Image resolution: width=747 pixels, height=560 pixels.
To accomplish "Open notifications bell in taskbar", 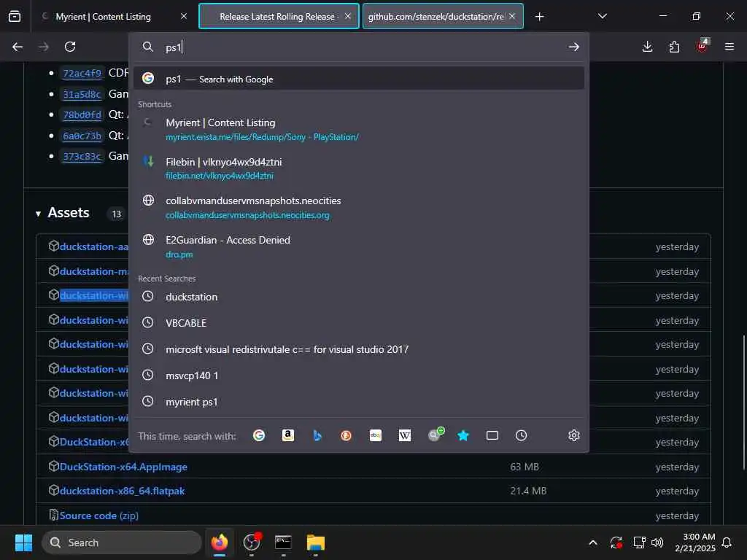I will pos(727,542).
